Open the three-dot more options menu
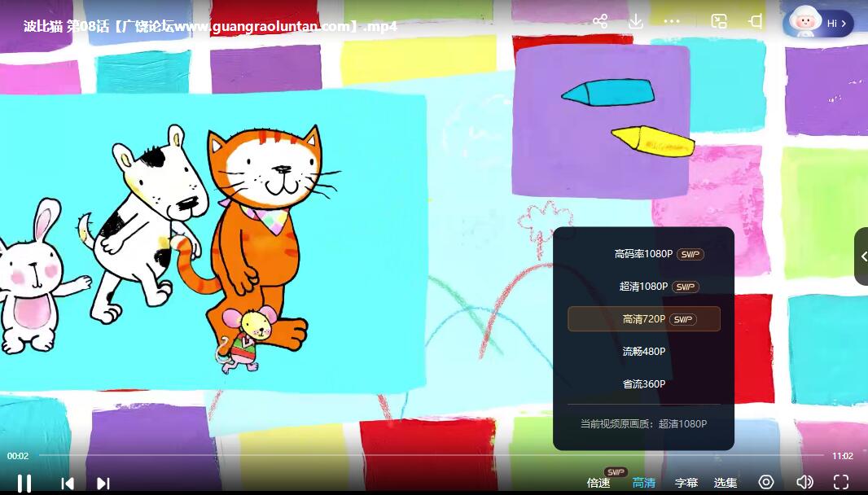The width and height of the screenshot is (868, 495). click(x=672, y=22)
